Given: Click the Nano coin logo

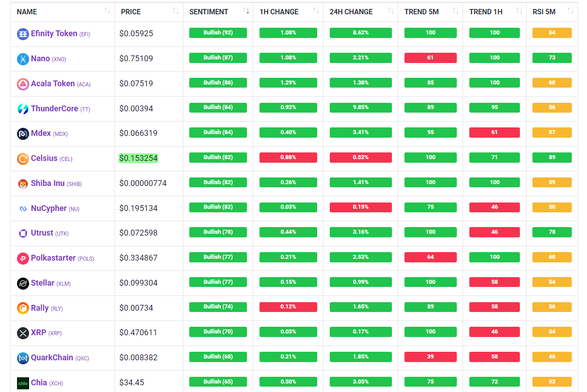Looking at the screenshot, I should tap(23, 59).
